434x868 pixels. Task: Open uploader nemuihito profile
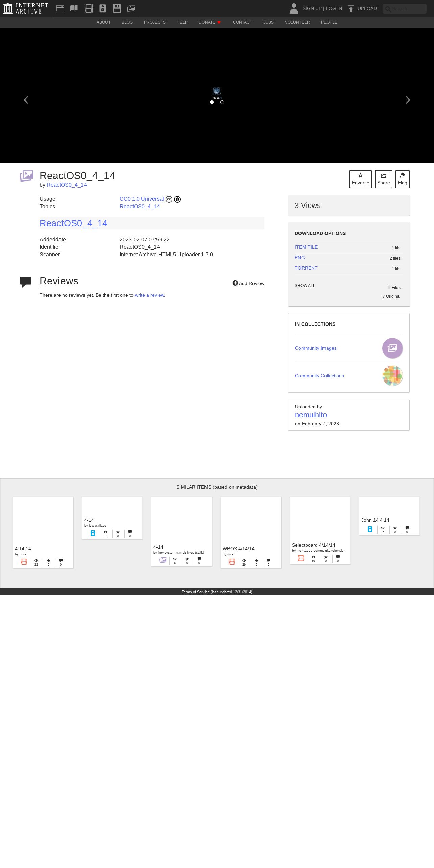point(311,415)
